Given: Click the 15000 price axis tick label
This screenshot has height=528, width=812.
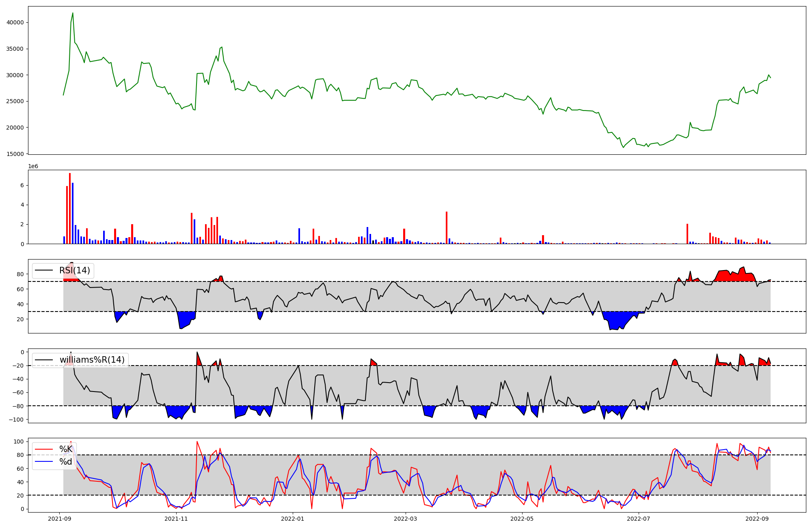Looking at the screenshot, I should (x=15, y=154).
